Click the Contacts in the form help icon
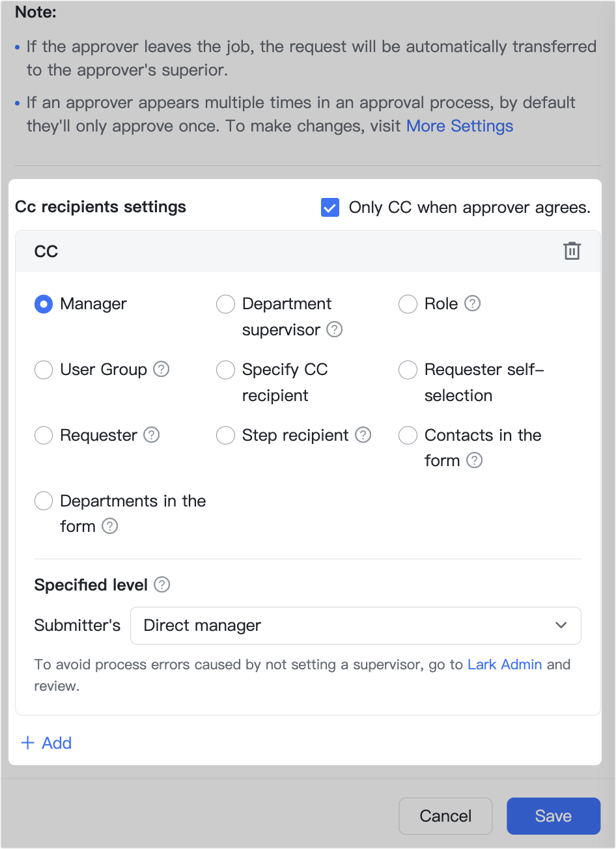Image resolution: width=616 pixels, height=849 pixels. (x=474, y=460)
